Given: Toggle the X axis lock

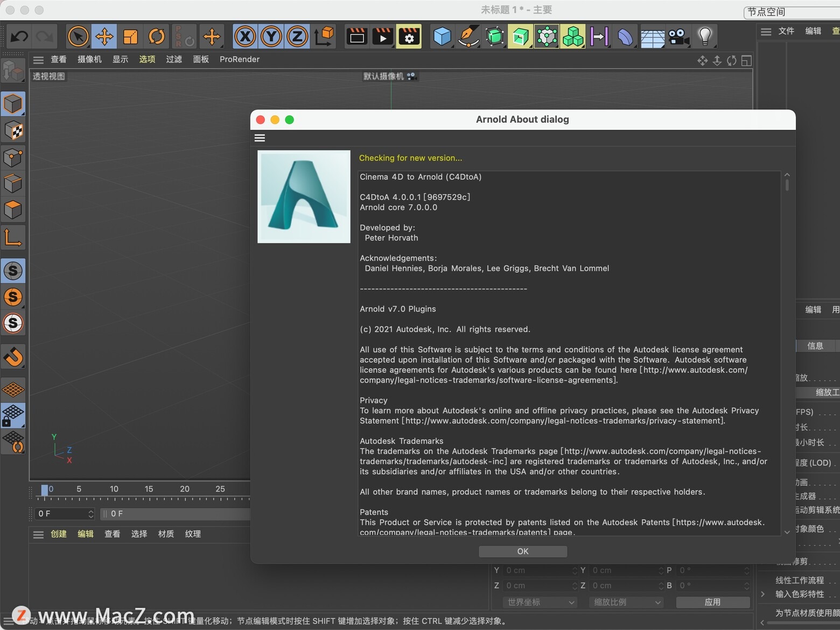Looking at the screenshot, I should (244, 36).
